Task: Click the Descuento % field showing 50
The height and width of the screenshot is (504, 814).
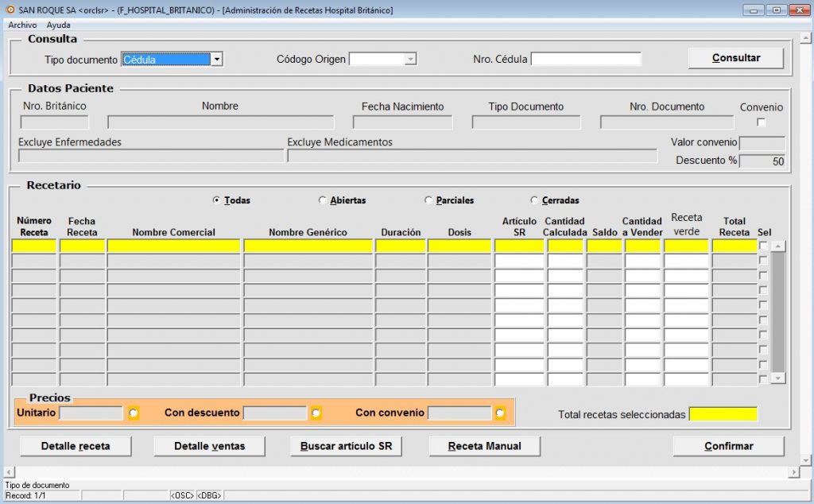Action: pos(762,161)
